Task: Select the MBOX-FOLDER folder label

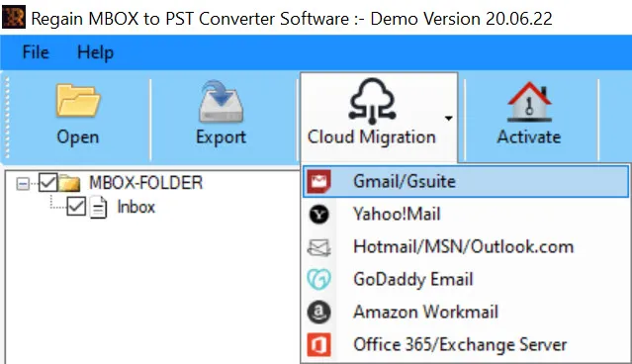Action: [146, 183]
